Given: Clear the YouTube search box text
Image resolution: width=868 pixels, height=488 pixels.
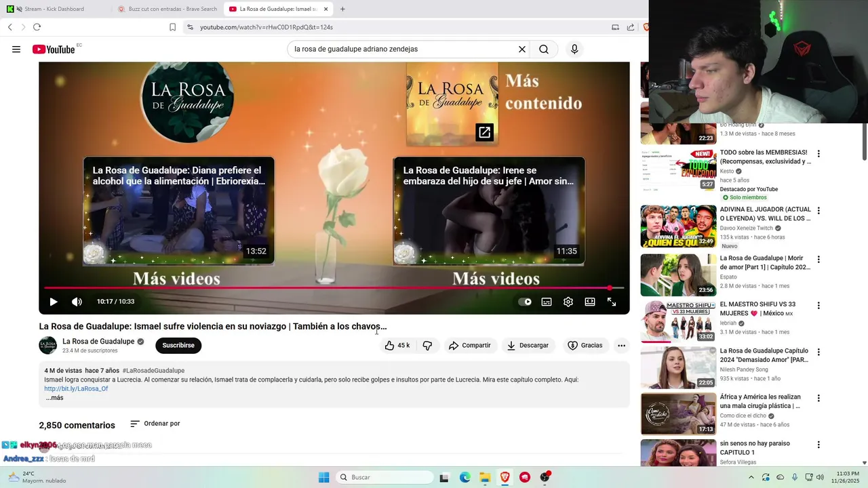Looking at the screenshot, I should pyautogui.click(x=522, y=49).
